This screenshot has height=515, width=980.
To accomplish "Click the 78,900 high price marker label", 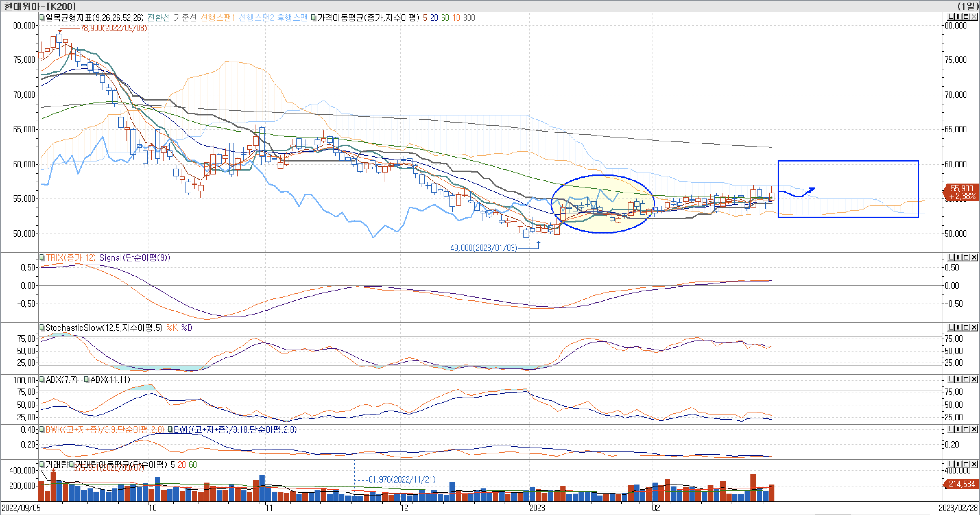I will coord(113,28).
